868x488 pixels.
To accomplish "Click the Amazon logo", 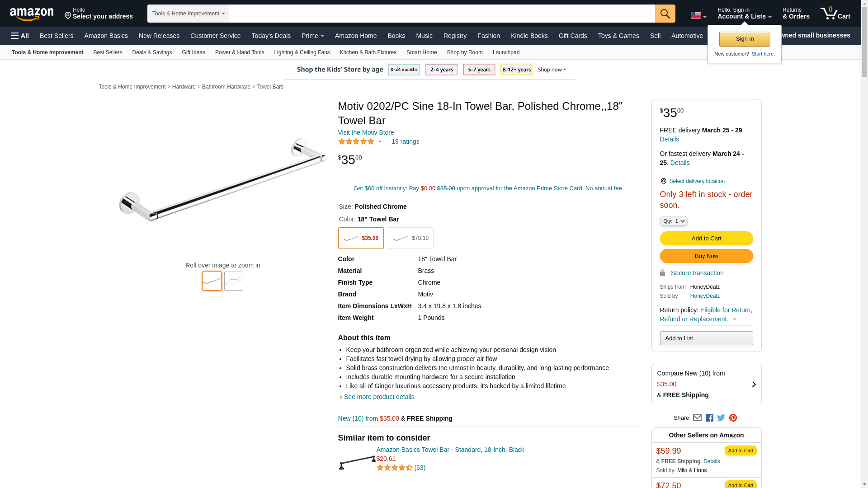I will [x=32, y=14].
